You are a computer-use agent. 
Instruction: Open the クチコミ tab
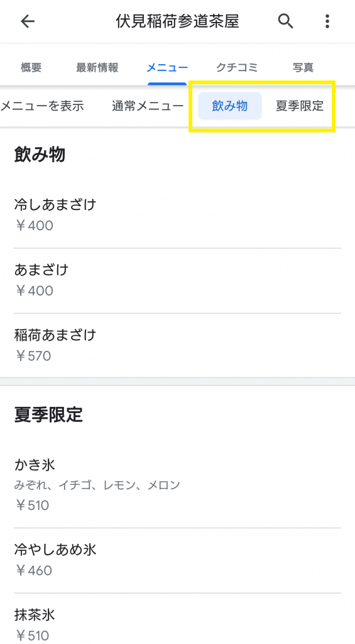pos(238,67)
